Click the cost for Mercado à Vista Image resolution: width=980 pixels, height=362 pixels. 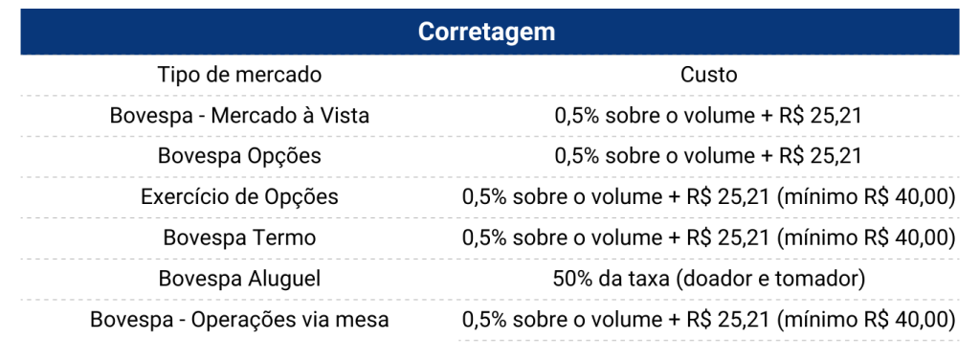pyautogui.click(x=709, y=116)
